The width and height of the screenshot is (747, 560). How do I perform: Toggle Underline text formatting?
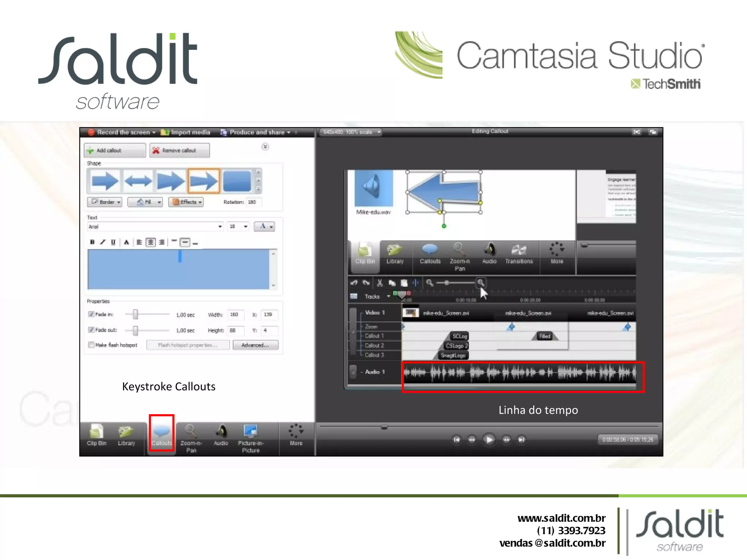tap(113, 242)
